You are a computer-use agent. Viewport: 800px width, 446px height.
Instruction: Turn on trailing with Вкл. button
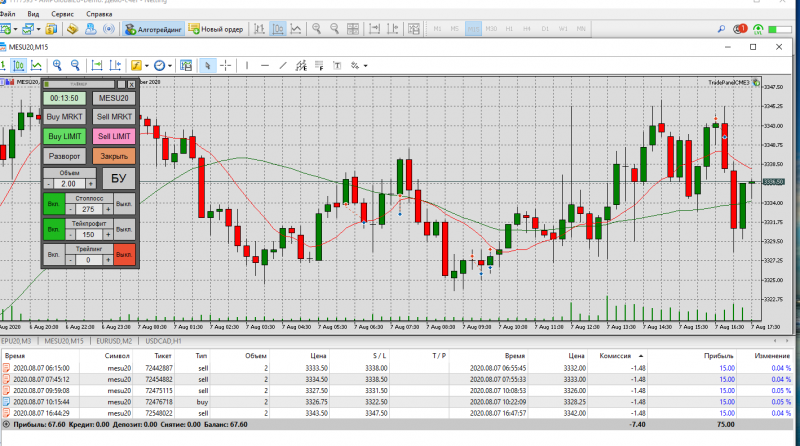click(53, 256)
